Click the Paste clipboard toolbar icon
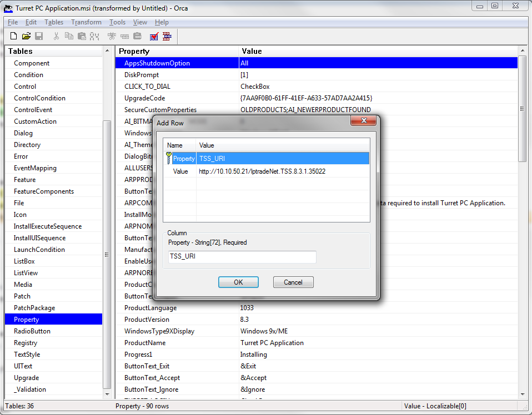Screen dimensions: 532x415 click(x=82, y=36)
